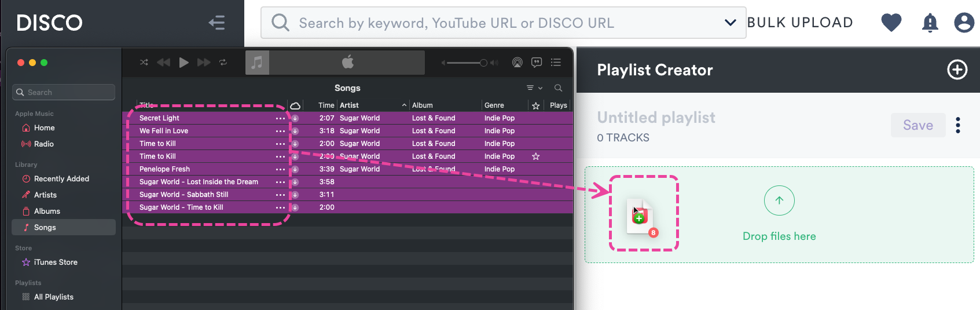Viewport: 980px width, 310px height.
Task: Click cloud status column header icon
Action: click(295, 105)
